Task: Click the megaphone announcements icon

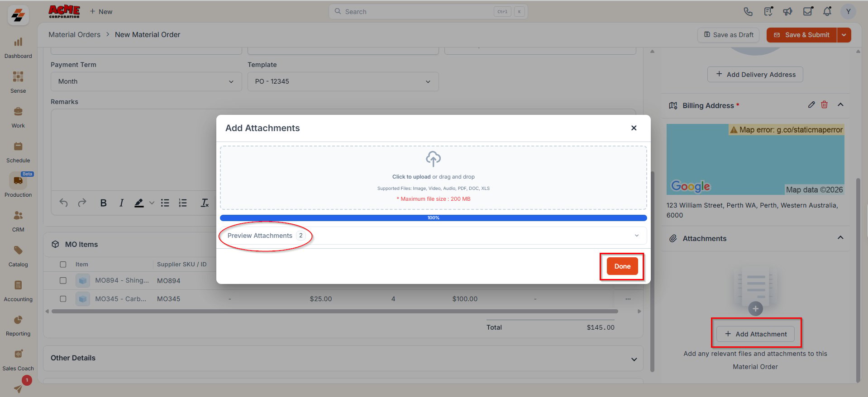Action: pos(788,12)
